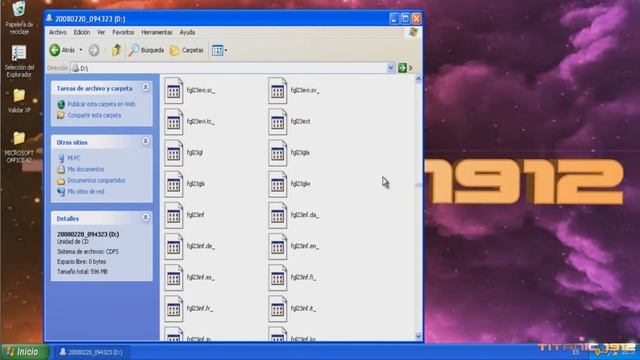Click the vertical scrollbar thumb in file list
640x360 pixels.
[x=418, y=185]
